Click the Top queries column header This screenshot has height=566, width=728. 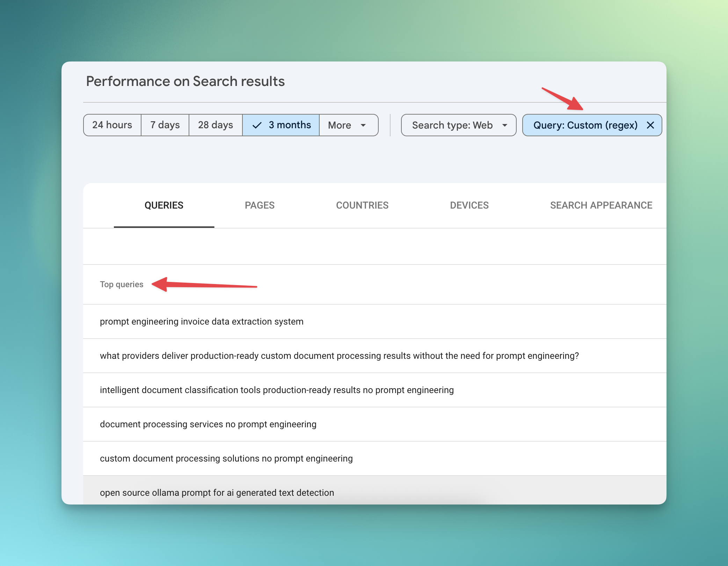122,284
